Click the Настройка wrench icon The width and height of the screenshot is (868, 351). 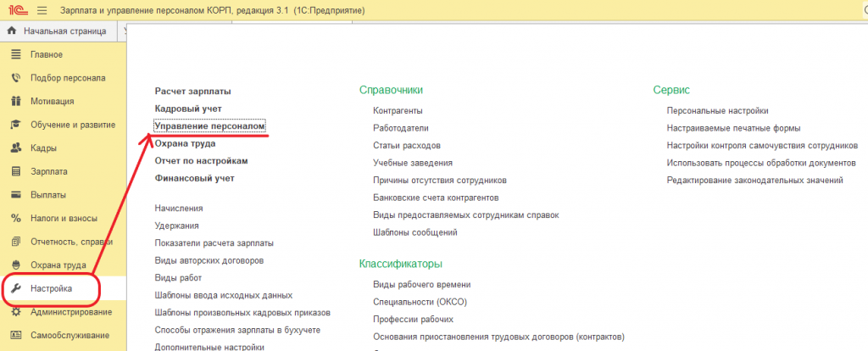pyautogui.click(x=16, y=288)
